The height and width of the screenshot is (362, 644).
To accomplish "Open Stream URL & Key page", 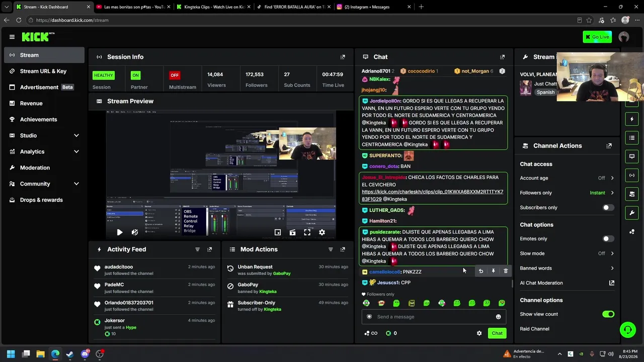I will [44, 71].
